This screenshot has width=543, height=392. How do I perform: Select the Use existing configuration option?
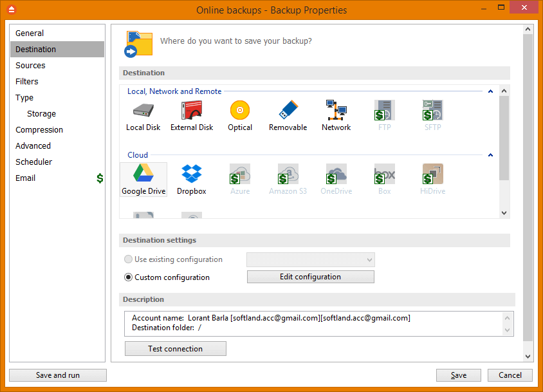tap(129, 259)
